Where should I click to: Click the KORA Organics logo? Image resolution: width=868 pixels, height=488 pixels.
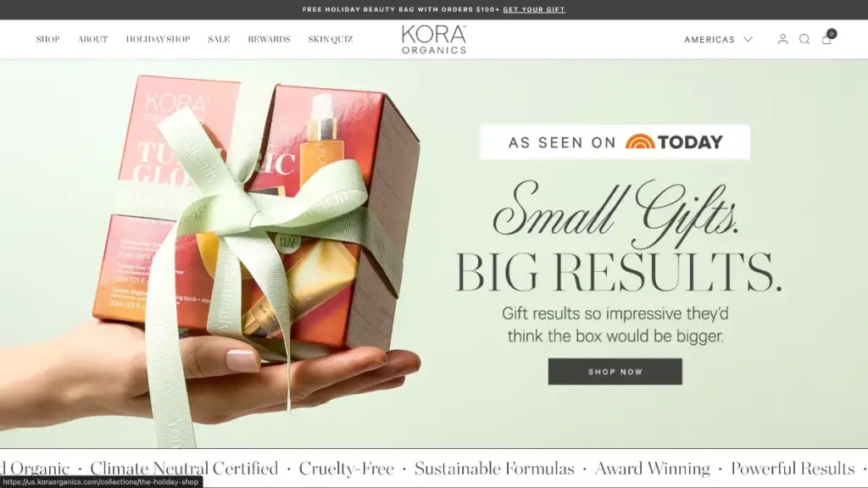(x=434, y=39)
